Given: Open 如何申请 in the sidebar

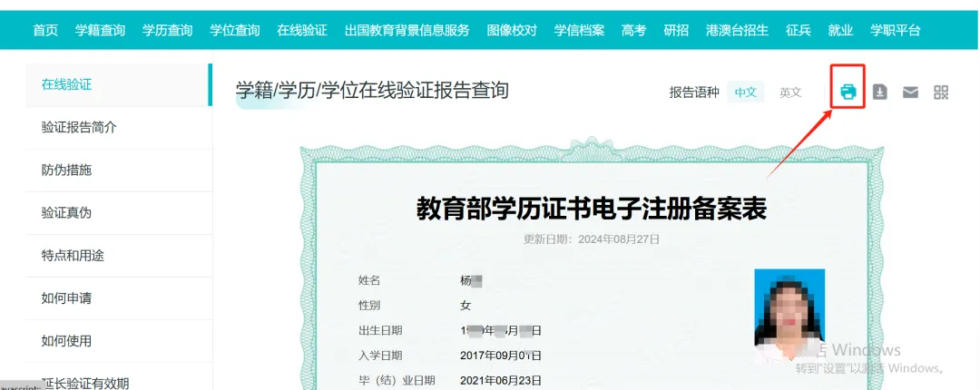Looking at the screenshot, I should pyautogui.click(x=119, y=298).
